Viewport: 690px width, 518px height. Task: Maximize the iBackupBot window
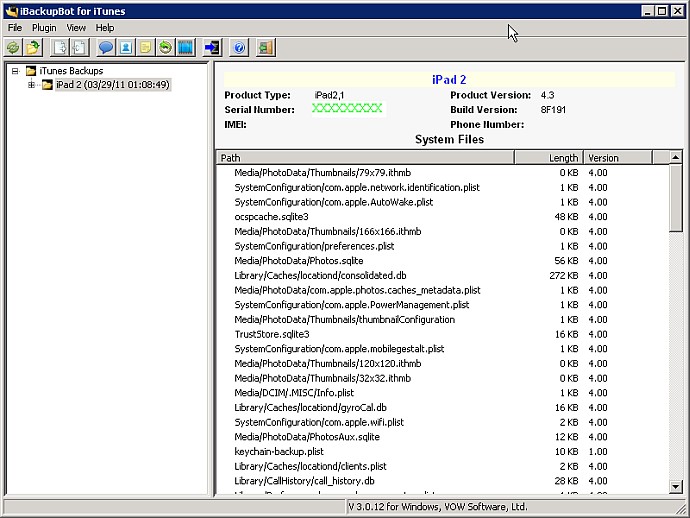[661, 11]
